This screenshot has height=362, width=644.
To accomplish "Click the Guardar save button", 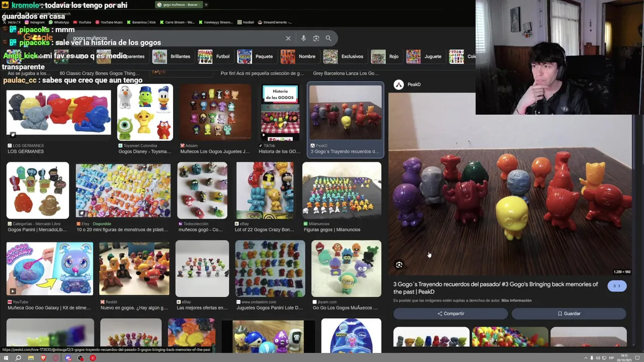I will (x=569, y=314).
